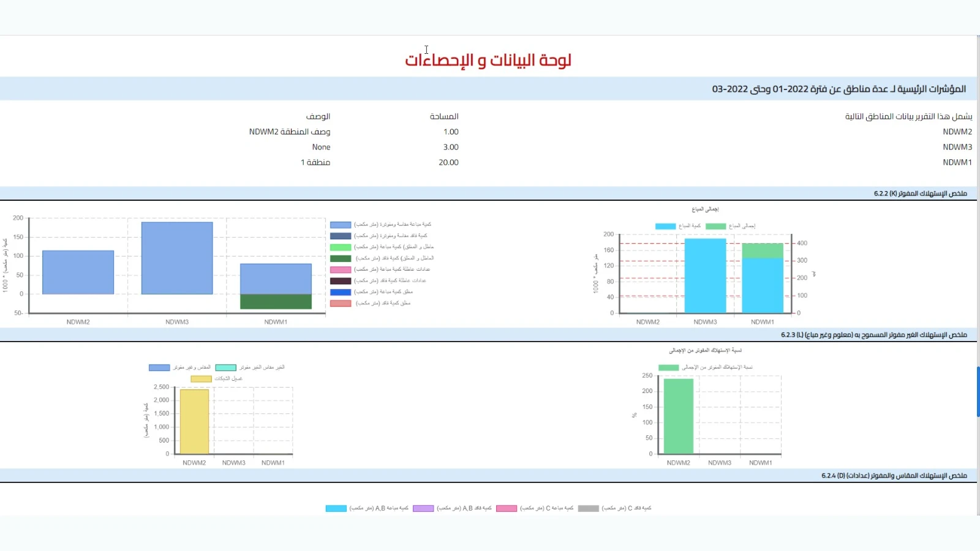Click section heading 6.2.4 (D) metered billed consumption
This screenshot has height=551, width=980.
(x=894, y=476)
